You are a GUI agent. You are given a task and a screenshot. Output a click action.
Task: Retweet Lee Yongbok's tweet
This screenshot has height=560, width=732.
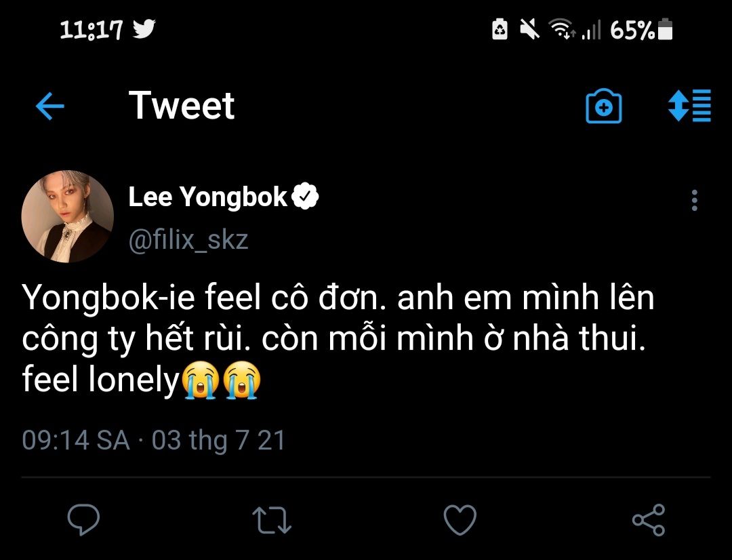pyautogui.click(x=272, y=519)
